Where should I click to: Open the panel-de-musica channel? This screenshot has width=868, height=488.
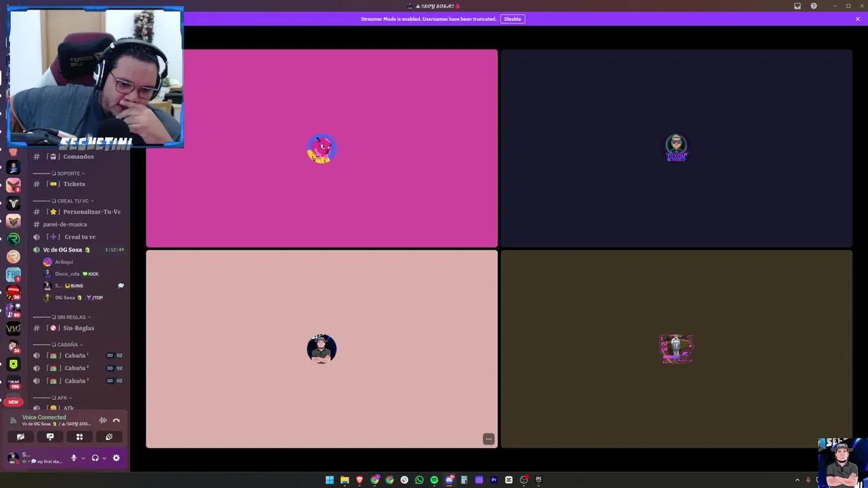[64, 224]
